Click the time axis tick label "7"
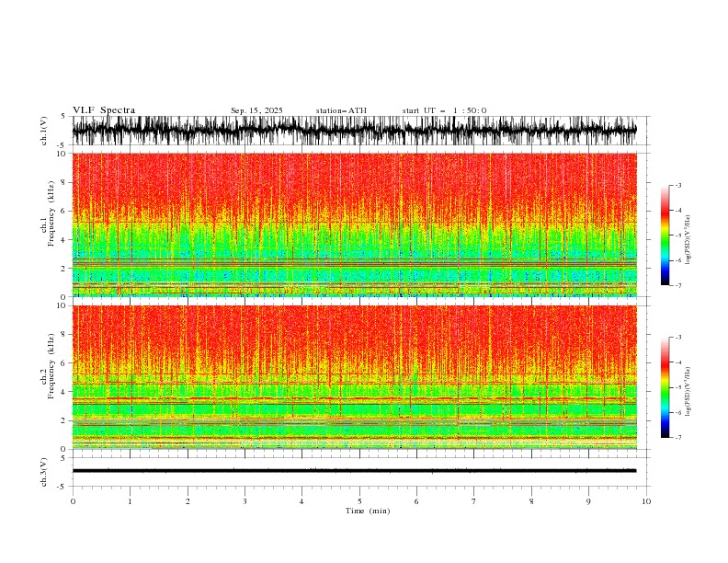 point(474,501)
